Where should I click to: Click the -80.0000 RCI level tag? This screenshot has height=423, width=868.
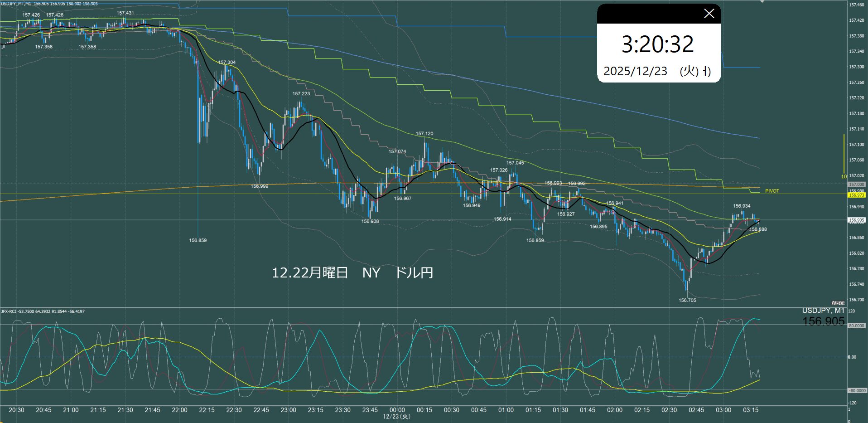(x=857, y=390)
